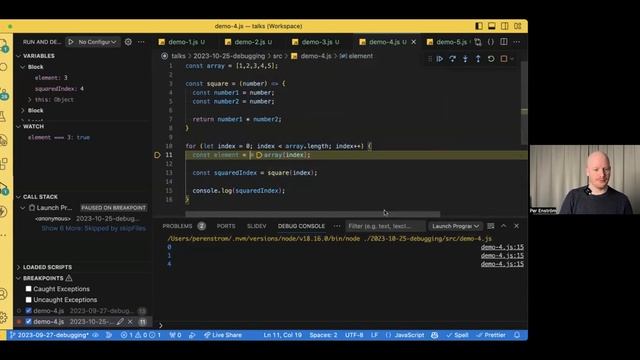Close the bottom panel

click(x=516, y=226)
